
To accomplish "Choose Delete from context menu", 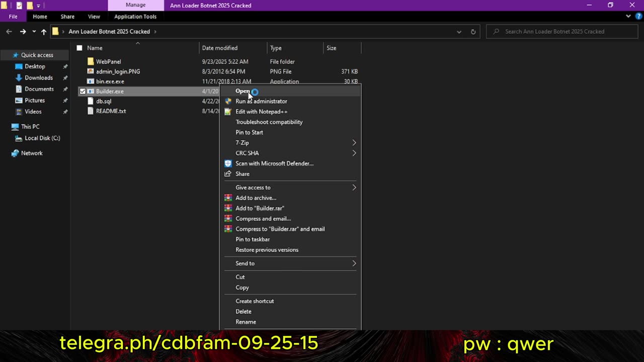I will [290, 312].
